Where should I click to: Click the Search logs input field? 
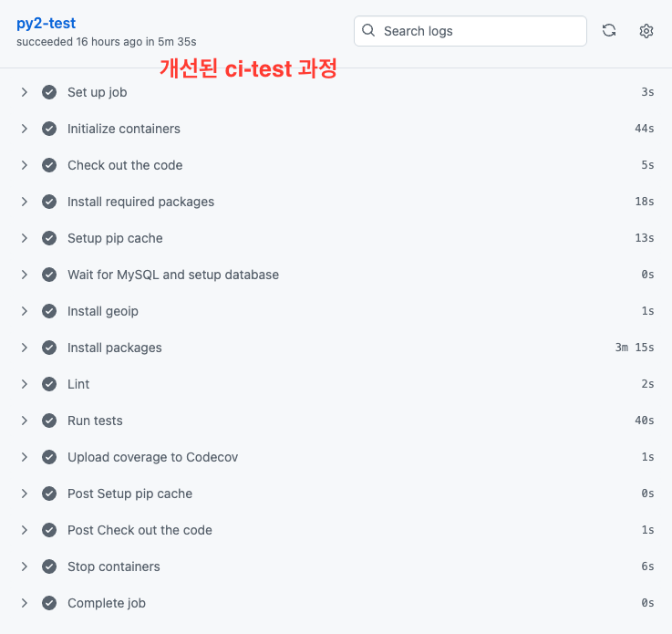[x=481, y=31]
